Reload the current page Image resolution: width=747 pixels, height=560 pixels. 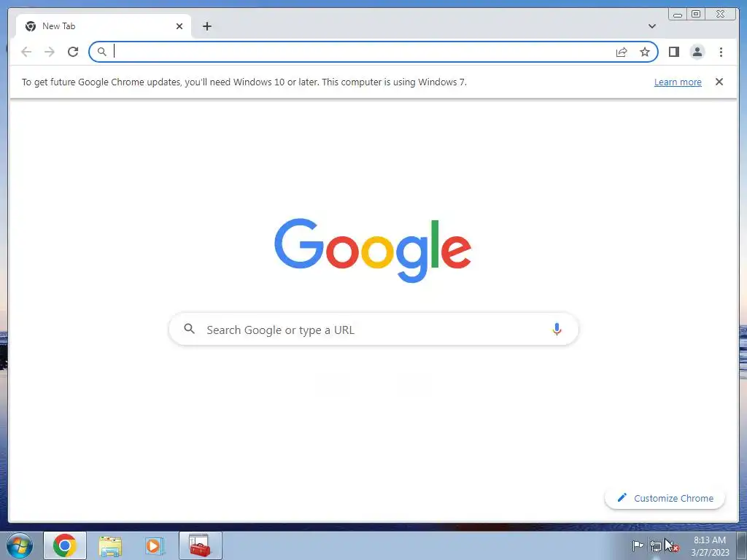(x=73, y=52)
